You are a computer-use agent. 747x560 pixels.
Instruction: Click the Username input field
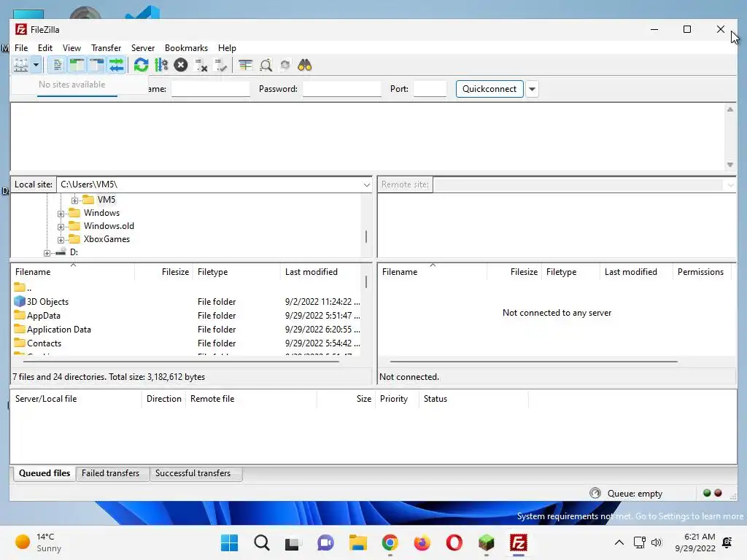click(211, 89)
